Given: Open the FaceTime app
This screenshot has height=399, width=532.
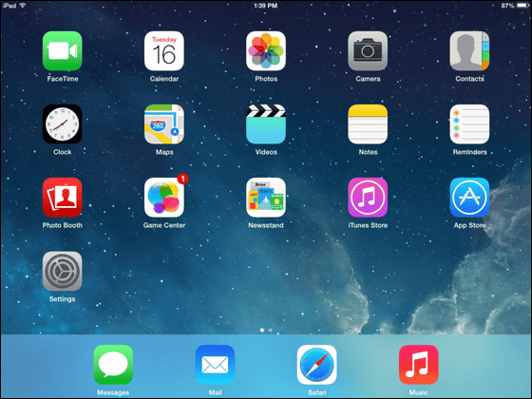Looking at the screenshot, I should click(63, 51).
